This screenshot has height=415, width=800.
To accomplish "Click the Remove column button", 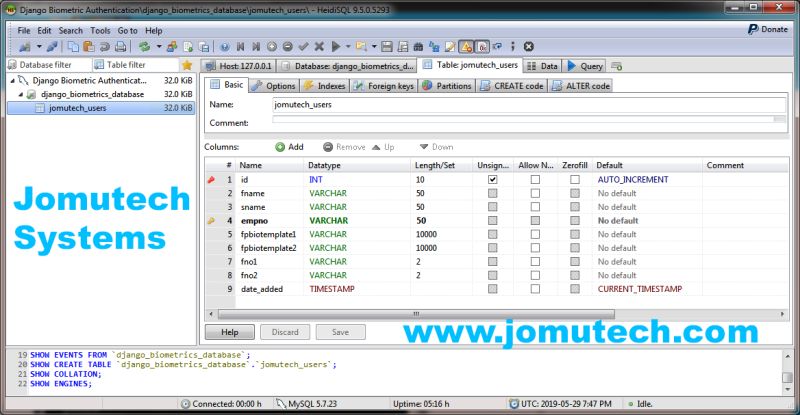I will click(x=344, y=147).
